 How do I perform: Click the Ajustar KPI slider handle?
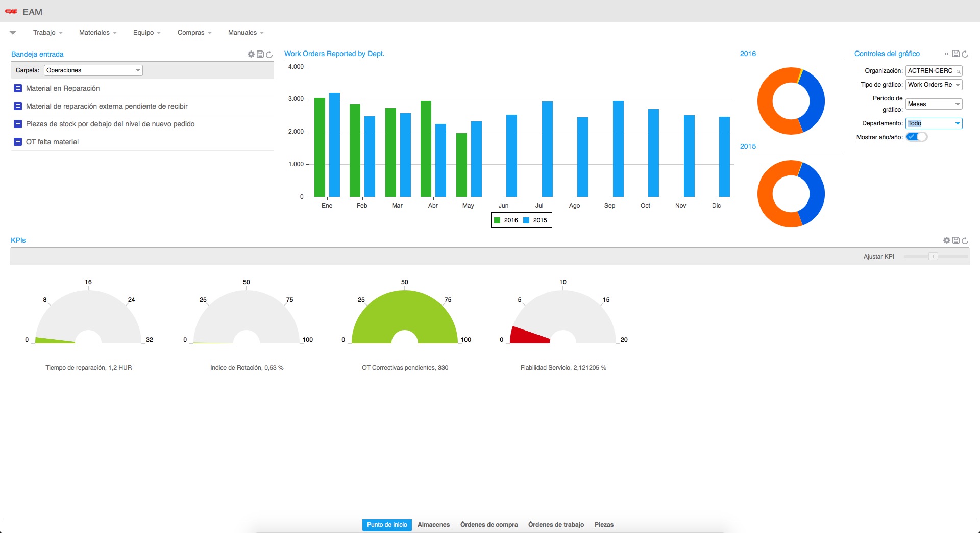[933, 257]
